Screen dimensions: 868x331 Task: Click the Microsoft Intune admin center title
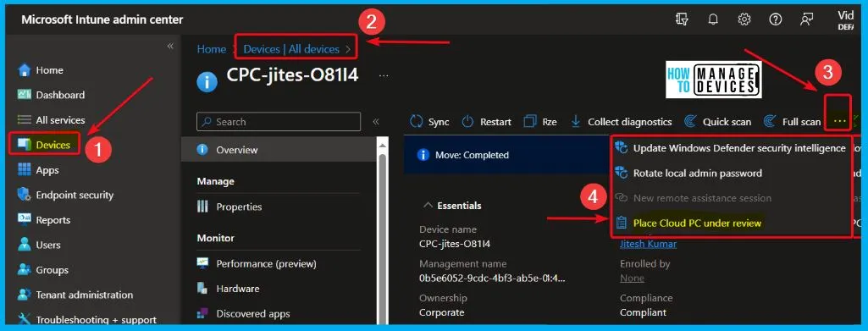102,20
